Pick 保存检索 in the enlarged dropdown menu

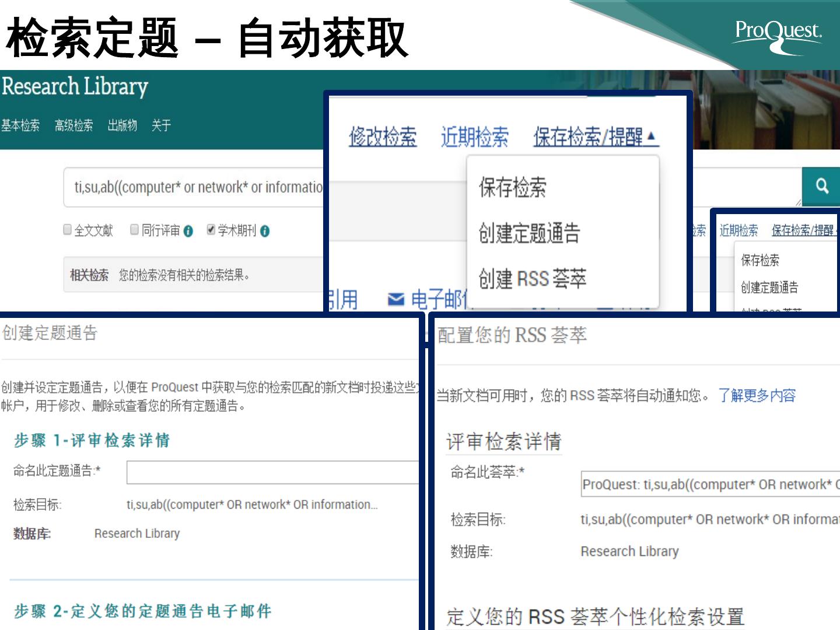point(512,187)
